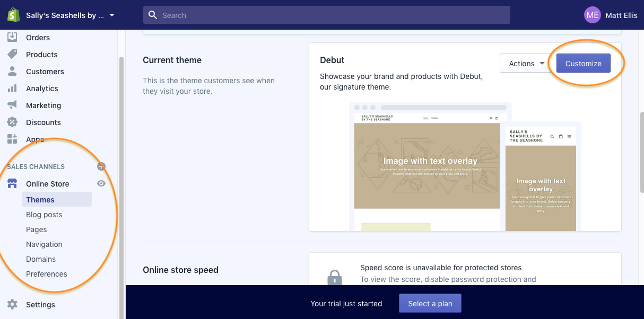Click the main page vertical scrollbar
The height and width of the screenshot is (319, 644).
point(642,151)
